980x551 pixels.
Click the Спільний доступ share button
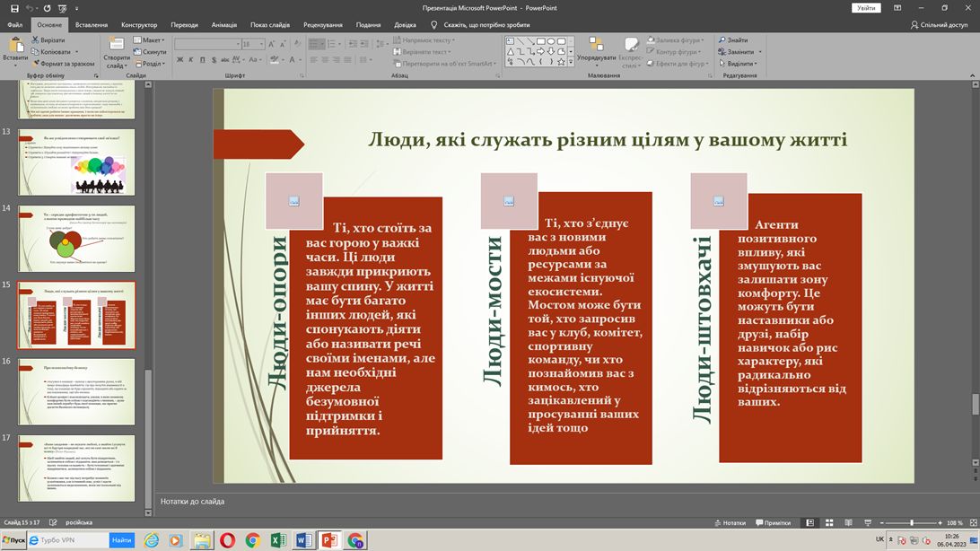[x=939, y=25]
